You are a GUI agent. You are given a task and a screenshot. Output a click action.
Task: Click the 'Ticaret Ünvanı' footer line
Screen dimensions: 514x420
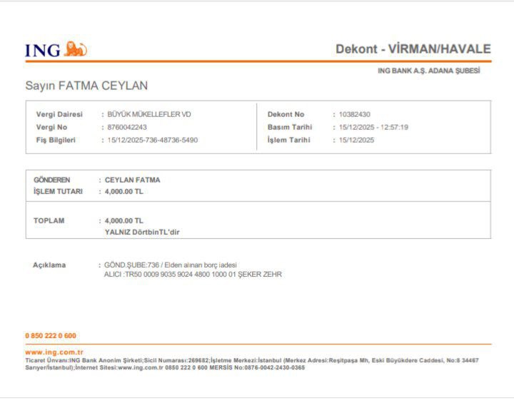pyautogui.click(x=252, y=360)
